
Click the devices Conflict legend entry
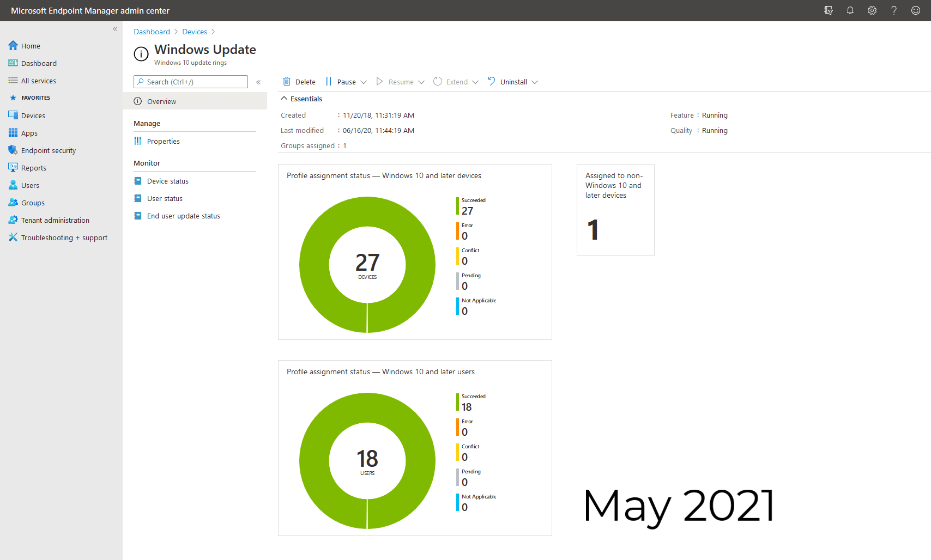(468, 257)
